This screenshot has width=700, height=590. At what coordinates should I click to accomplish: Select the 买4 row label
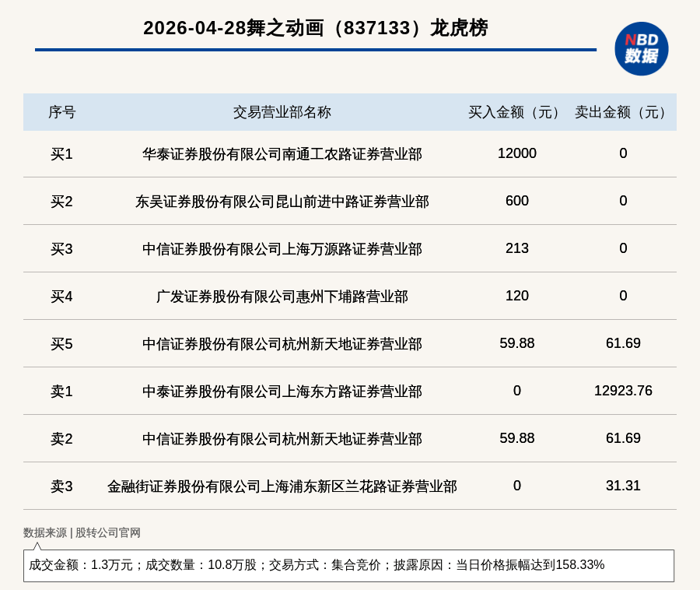[61, 297]
